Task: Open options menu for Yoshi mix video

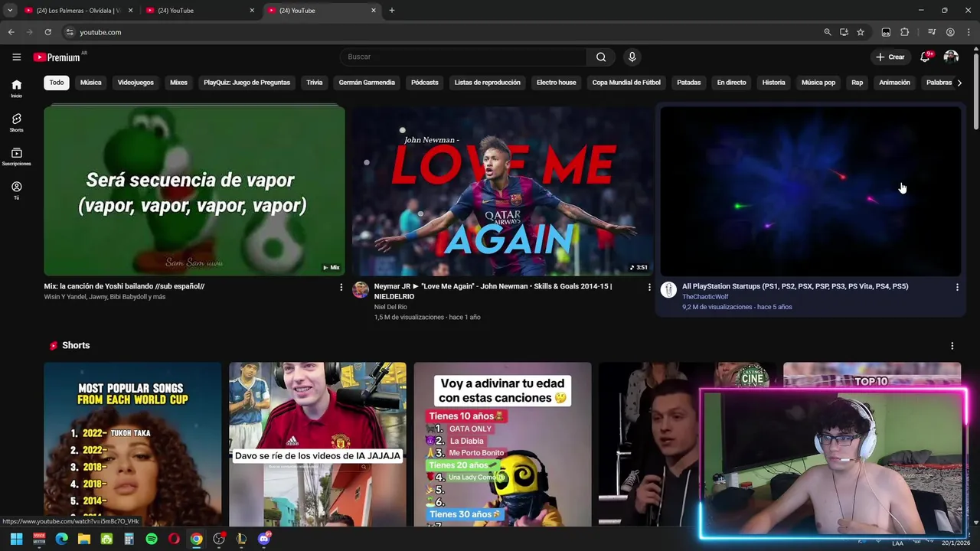Action: point(341,287)
